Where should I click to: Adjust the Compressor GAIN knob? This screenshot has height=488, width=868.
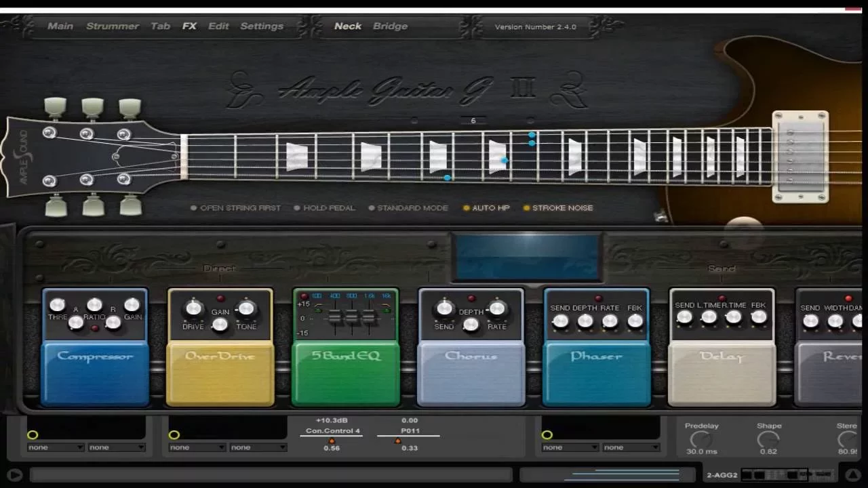tap(132, 305)
